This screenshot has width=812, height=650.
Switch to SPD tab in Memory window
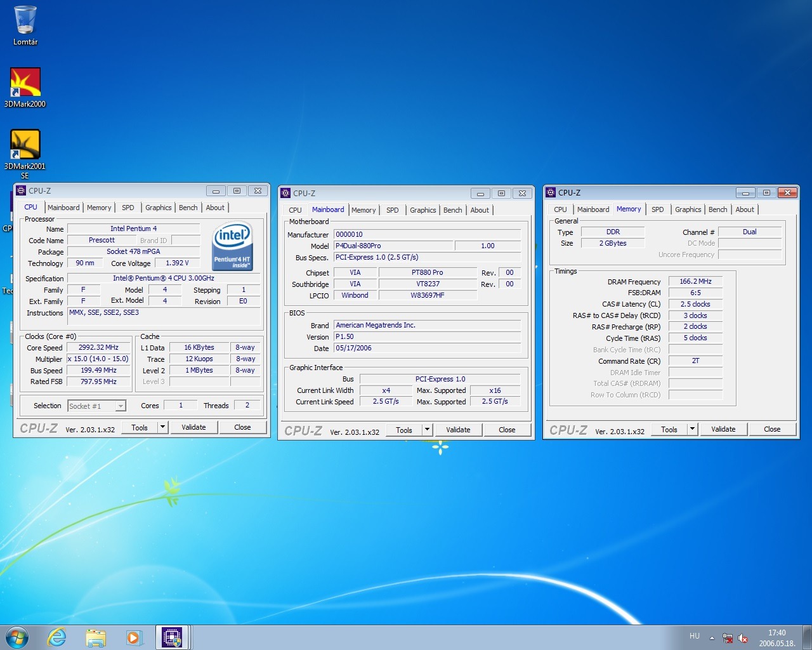pos(657,209)
